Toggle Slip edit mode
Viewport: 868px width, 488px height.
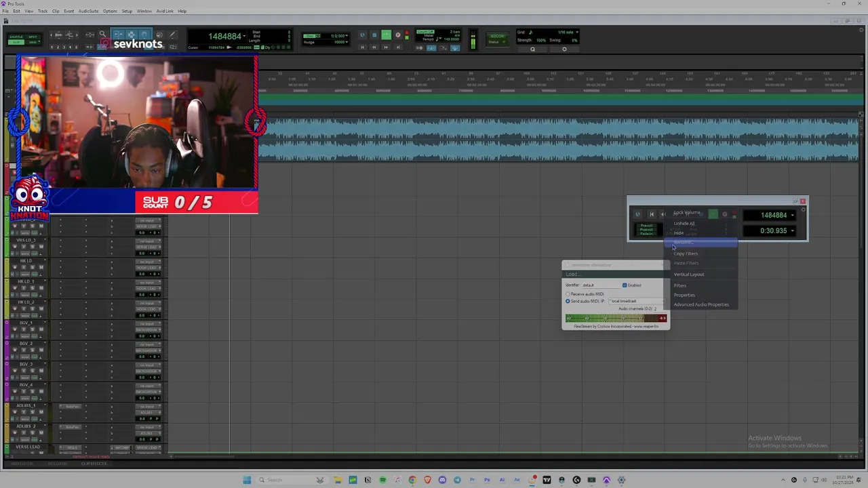pyautogui.click(x=16, y=42)
